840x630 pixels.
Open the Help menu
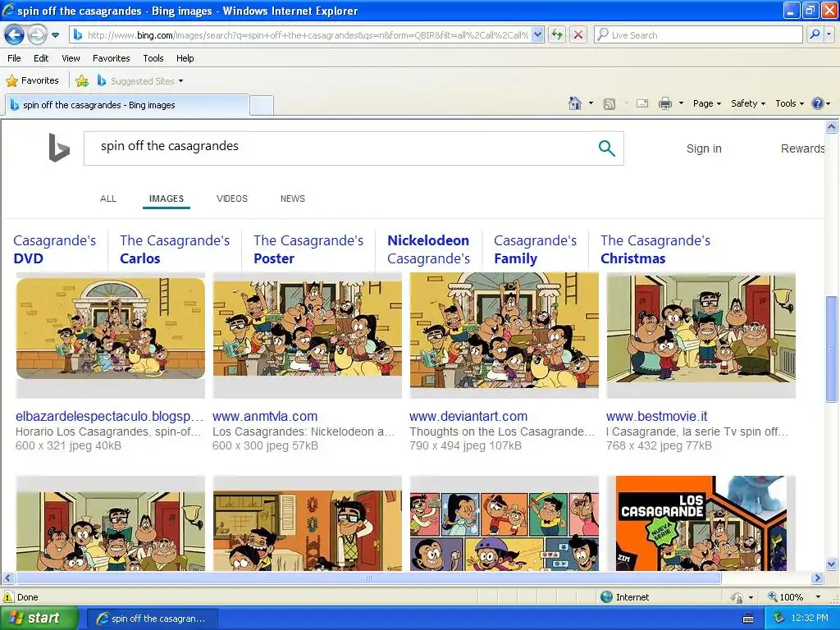click(185, 58)
